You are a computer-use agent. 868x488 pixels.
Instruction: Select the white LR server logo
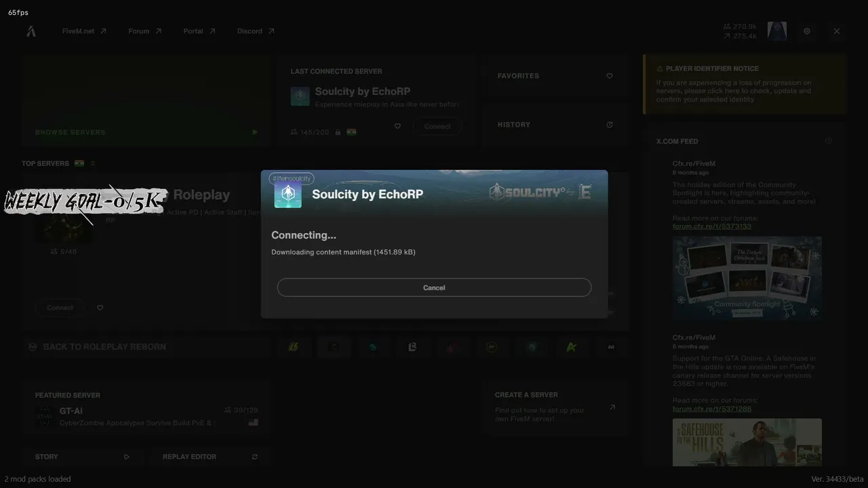[412, 347]
